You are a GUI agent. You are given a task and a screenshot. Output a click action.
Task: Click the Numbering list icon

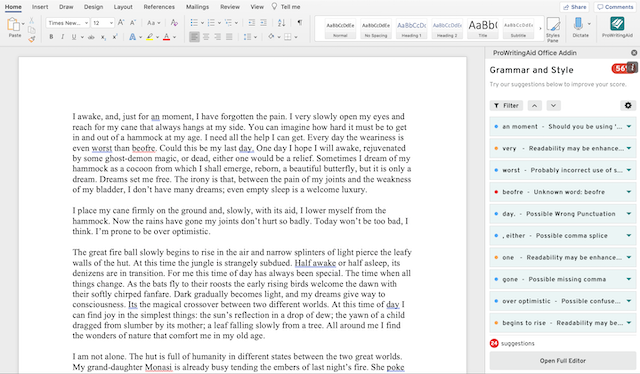211,23
